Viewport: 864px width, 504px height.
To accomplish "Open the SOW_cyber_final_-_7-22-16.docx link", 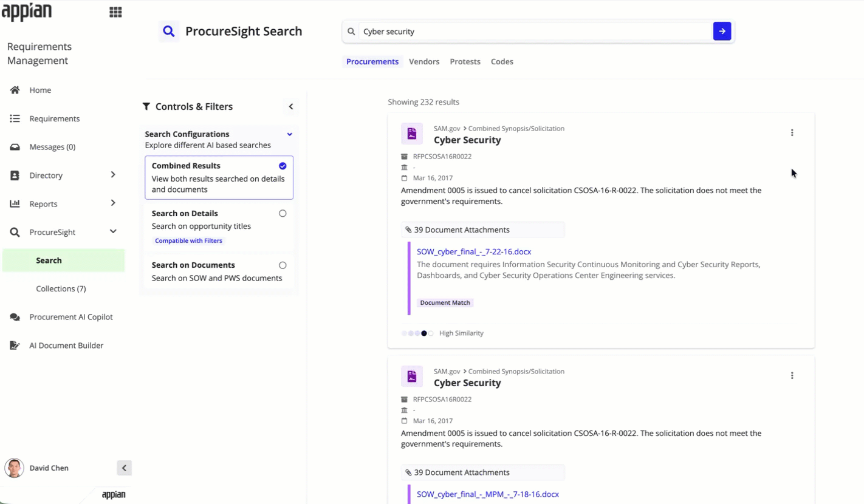I will tap(474, 251).
